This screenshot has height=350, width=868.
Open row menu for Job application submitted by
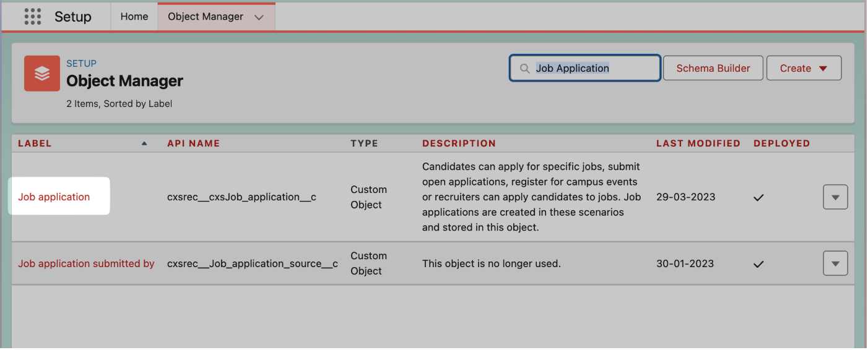[x=835, y=263]
